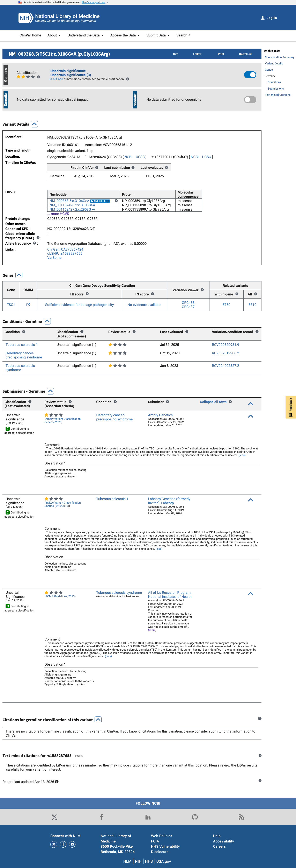
Task: Open NCBI Facebook footer icon
Action: [x=101, y=817]
